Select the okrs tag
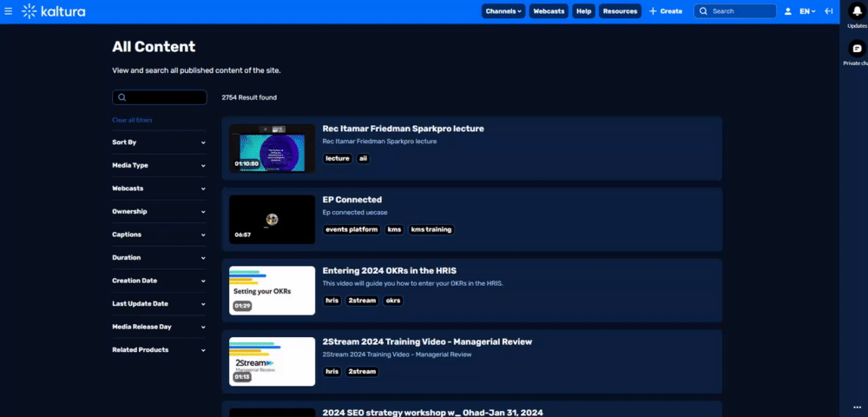868x417 pixels. [392, 301]
